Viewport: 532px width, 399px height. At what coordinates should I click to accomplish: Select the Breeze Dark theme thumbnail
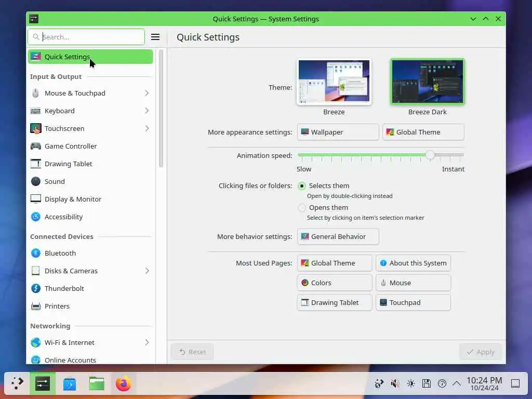tap(428, 82)
